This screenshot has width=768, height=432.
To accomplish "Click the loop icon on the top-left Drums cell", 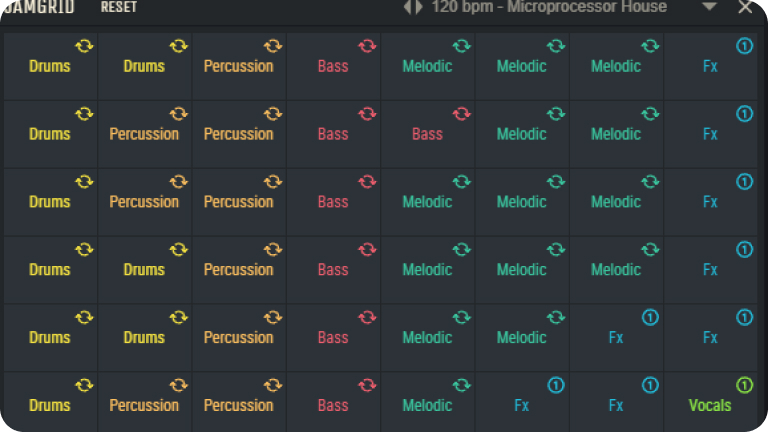I will (84, 46).
